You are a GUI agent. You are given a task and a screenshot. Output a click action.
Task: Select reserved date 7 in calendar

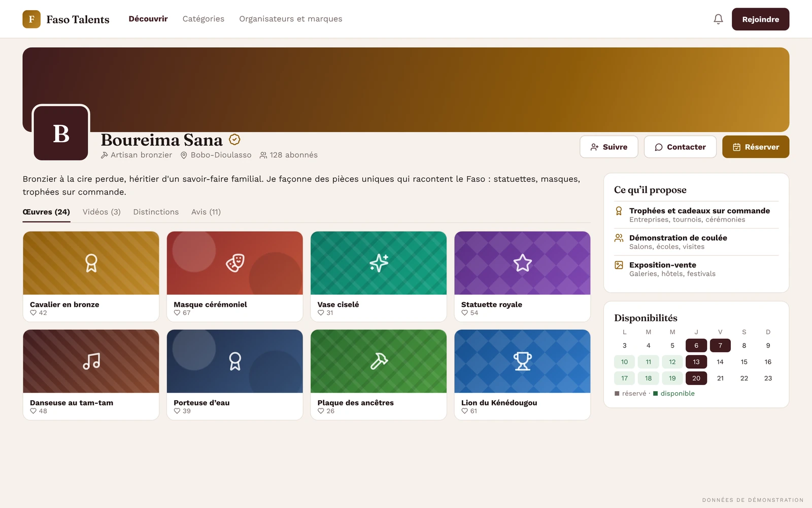point(720,345)
